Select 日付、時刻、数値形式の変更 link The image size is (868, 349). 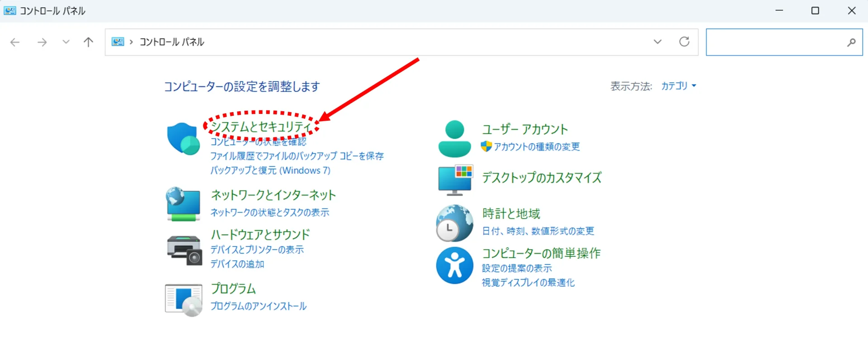(538, 231)
